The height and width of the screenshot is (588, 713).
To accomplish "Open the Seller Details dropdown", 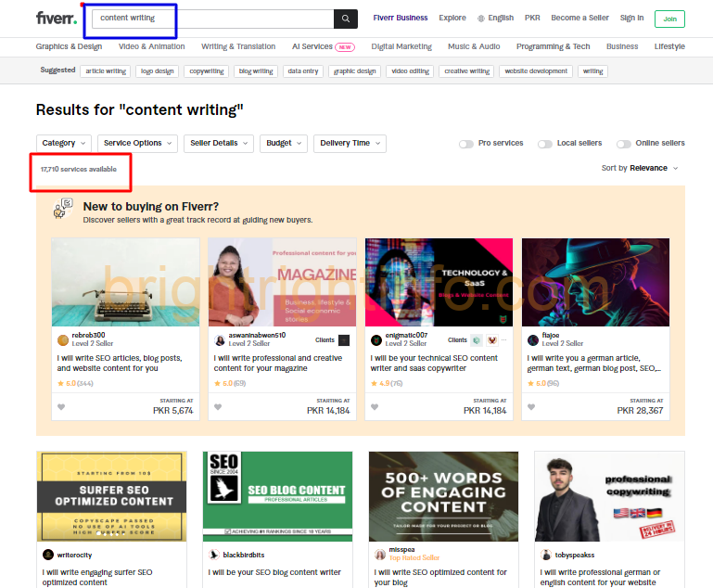I will click(219, 143).
